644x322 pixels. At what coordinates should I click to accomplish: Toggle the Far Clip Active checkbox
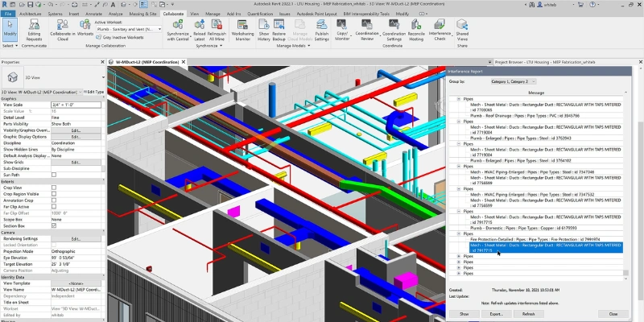pos(54,207)
